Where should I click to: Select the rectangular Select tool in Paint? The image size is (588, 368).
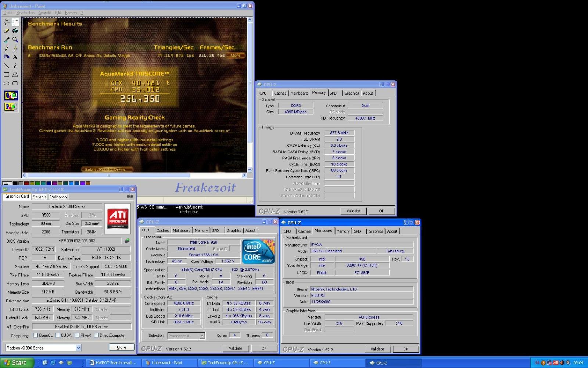point(15,22)
